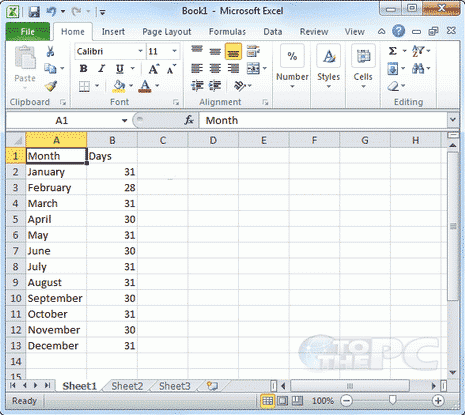Switch to Page Layout view in status bar
465x415 pixels.
tap(282, 401)
